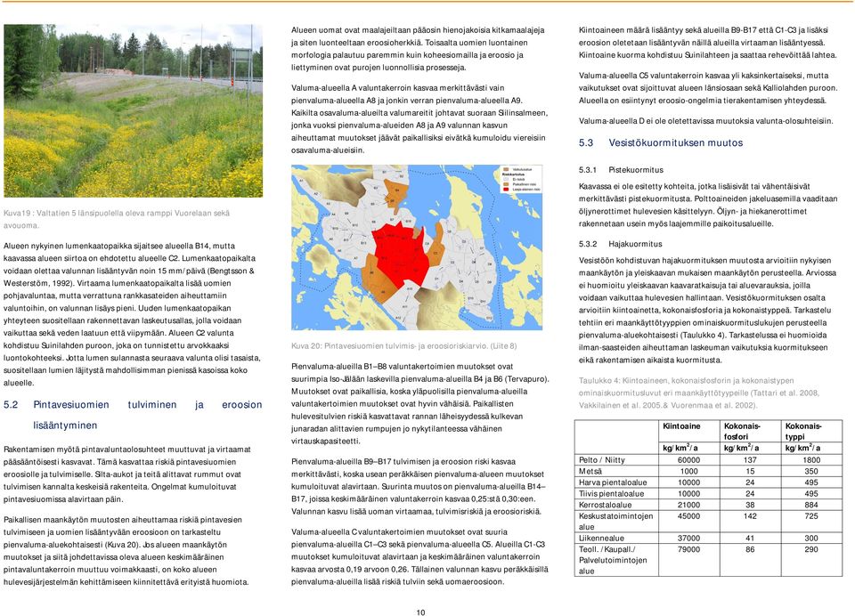Click value '60000' in Pelto / Niitty row

pyautogui.click(x=688, y=460)
